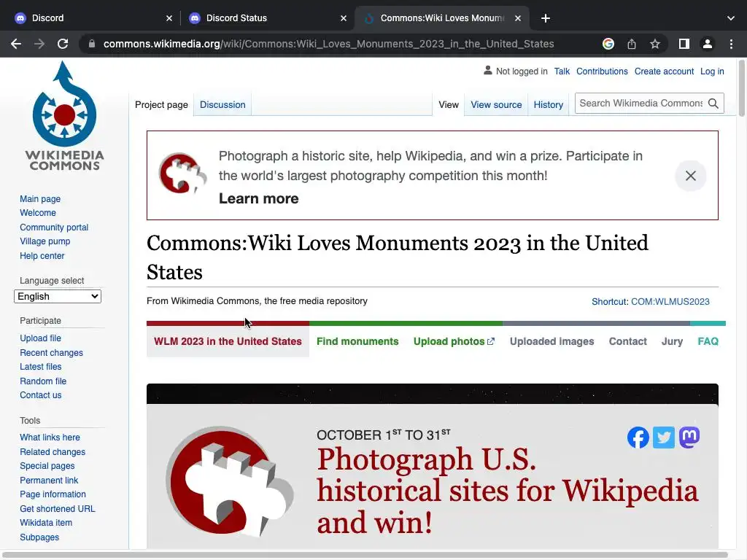Toggle the browser side panel icon
The height and width of the screenshot is (560, 747).
[x=684, y=44]
